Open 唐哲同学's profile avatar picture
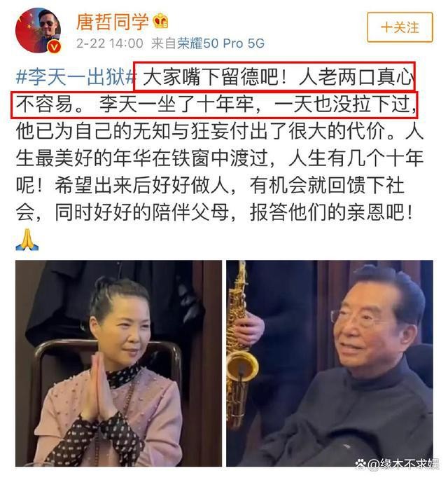Screen dimensions: 448x480 (38, 30)
